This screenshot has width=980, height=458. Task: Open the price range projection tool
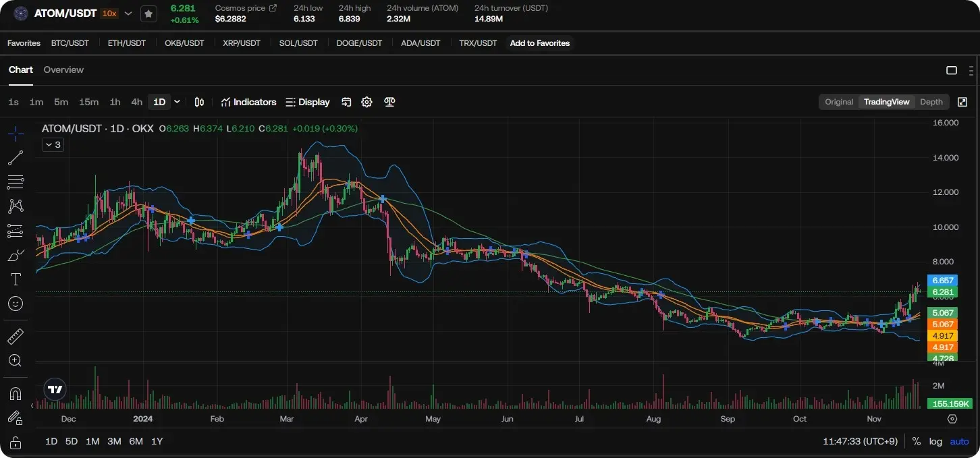16,231
